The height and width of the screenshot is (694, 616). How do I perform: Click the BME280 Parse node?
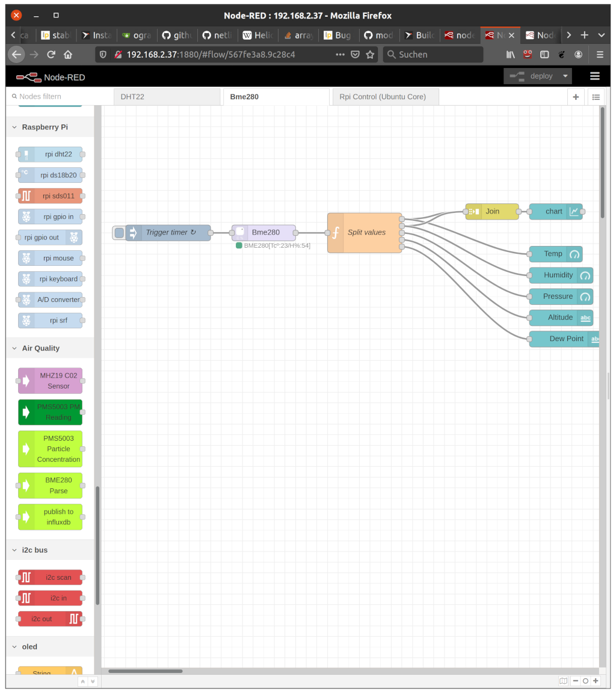[50, 485]
